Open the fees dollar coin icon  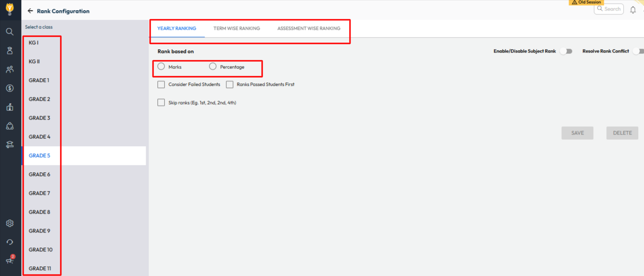(10, 88)
